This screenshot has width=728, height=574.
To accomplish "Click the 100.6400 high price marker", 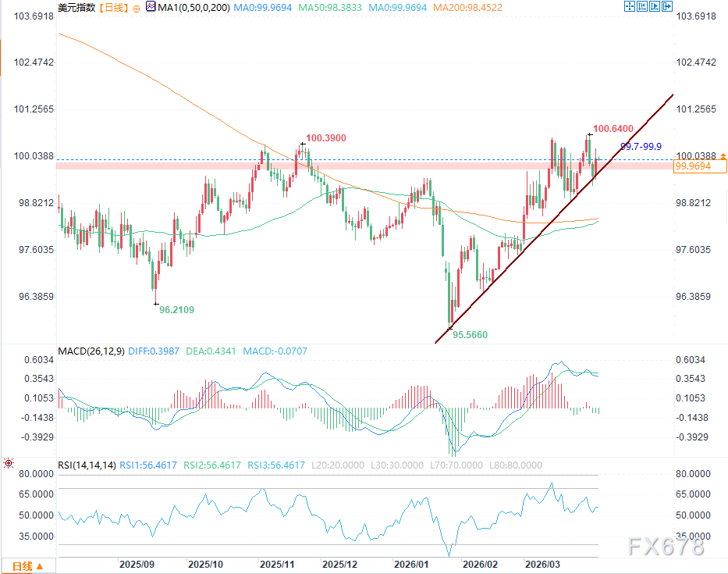I will pos(613,128).
